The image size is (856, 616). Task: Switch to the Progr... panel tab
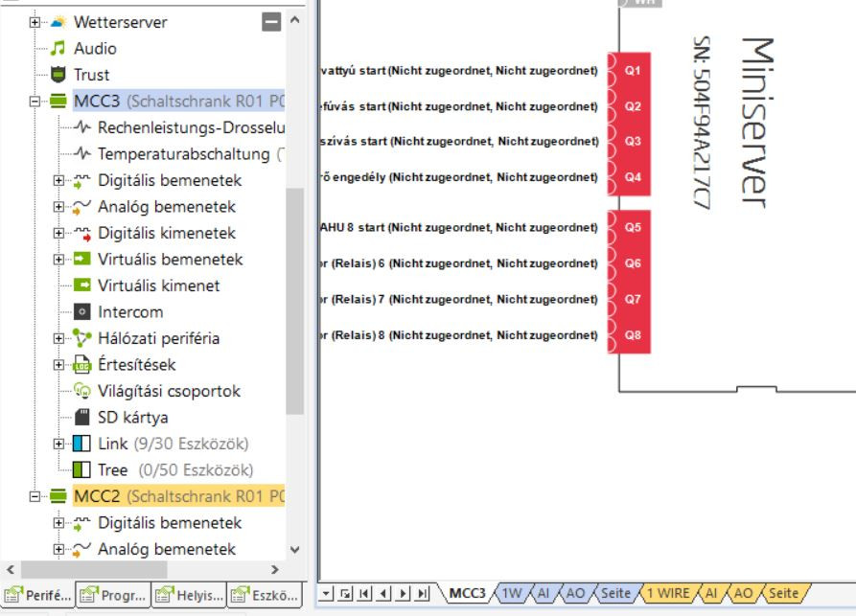(113, 595)
